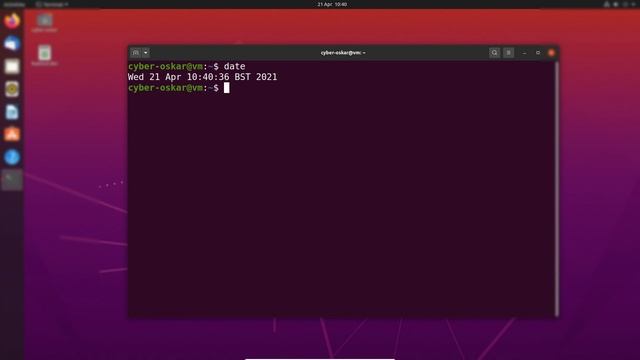
Task: Click the output 'Wed 21 Apr 10:40:36 BST 2021'
Action: click(x=202, y=77)
